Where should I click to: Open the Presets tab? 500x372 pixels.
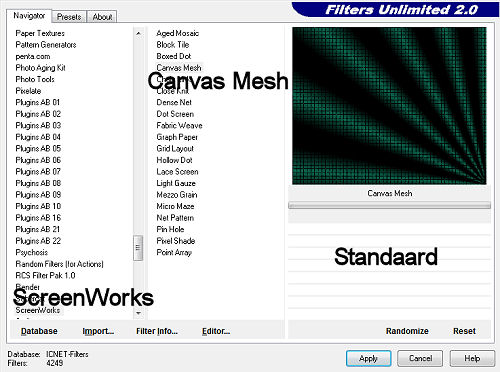click(x=69, y=17)
